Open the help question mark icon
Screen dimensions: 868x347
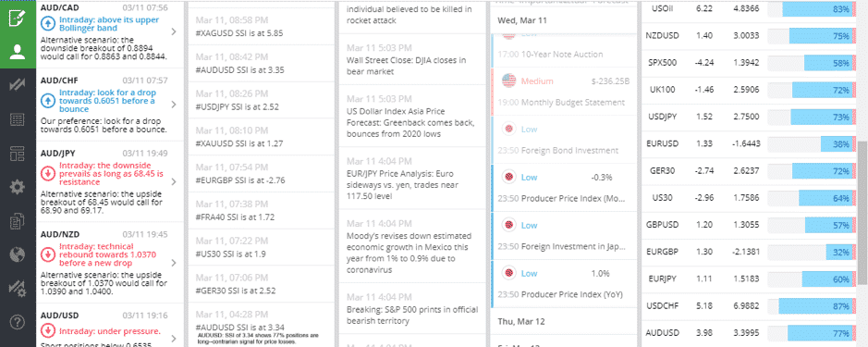click(x=18, y=321)
